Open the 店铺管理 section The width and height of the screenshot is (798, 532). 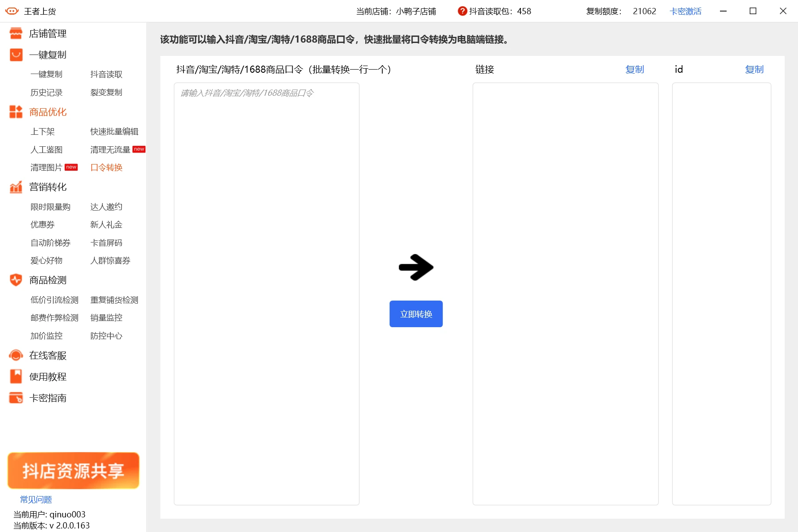(x=48, y=34)
